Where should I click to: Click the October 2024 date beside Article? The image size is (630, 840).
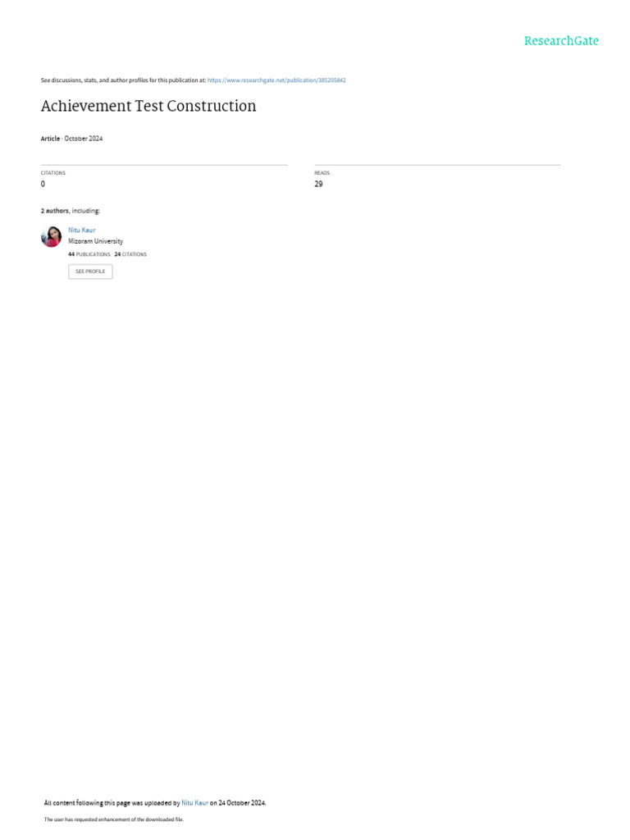point(84,138)
